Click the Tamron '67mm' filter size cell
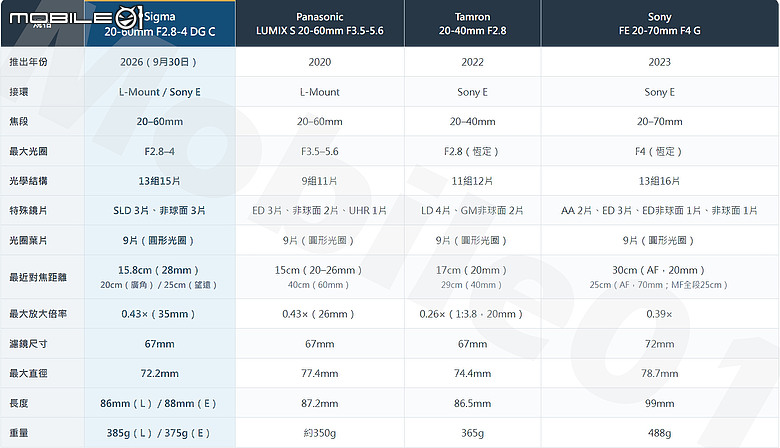780x448 pixels. (x=472, y=344)
